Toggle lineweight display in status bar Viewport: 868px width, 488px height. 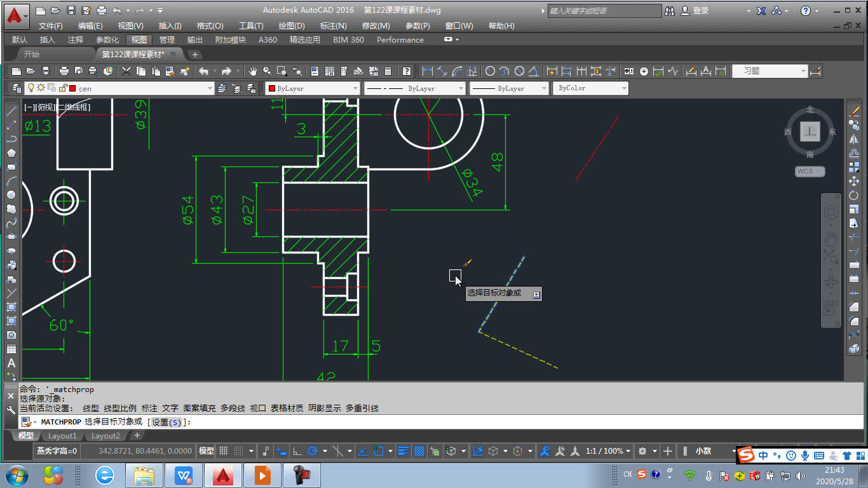click(x=403, y=451)
